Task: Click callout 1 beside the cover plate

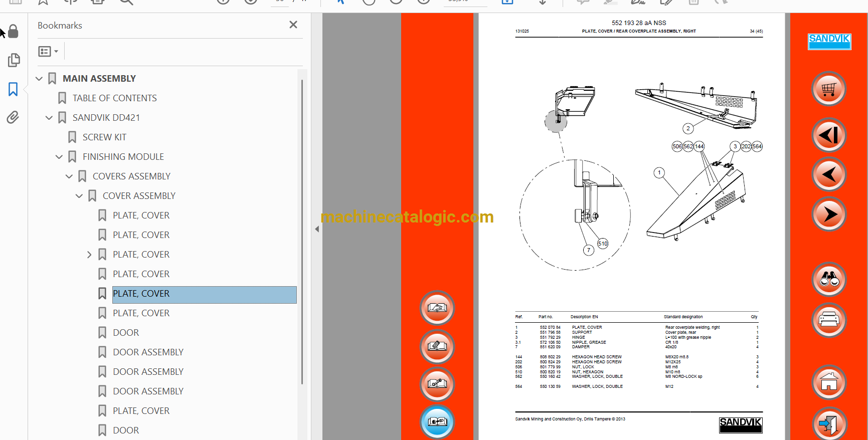Action: (x=659, y=172)
